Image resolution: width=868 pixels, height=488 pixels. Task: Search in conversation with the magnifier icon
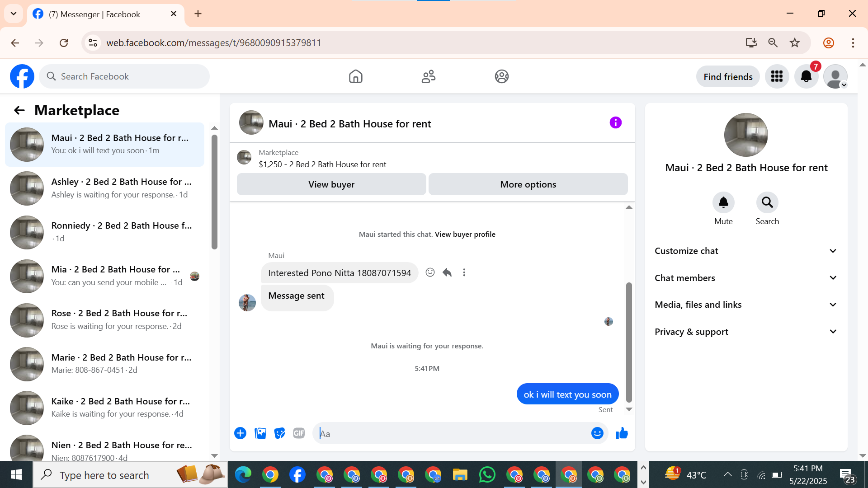click(x=767, y=202)
